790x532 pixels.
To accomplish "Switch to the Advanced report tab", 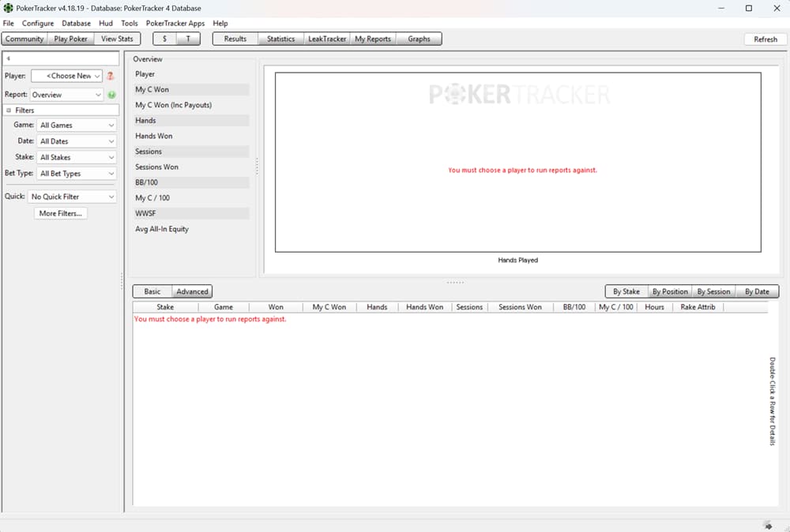I will tap(194, 290).
